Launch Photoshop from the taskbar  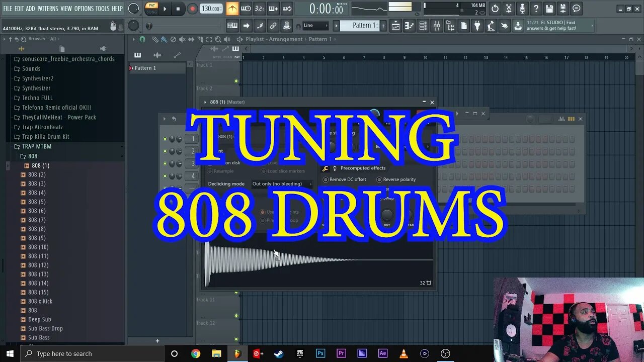point(320,353)
